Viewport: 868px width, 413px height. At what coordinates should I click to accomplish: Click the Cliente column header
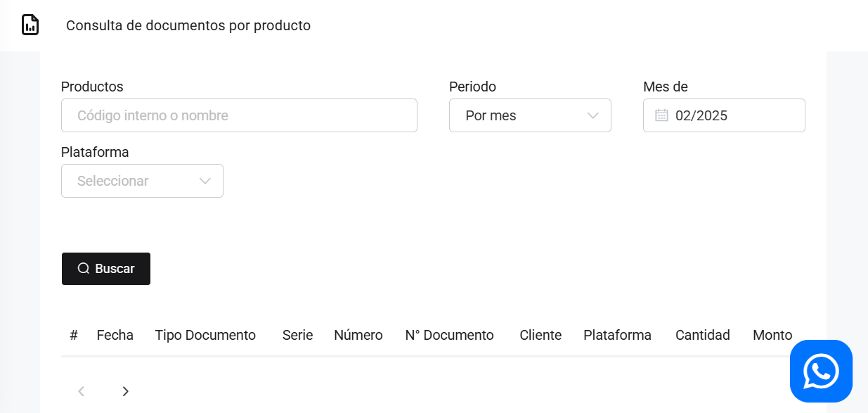tap(540, 335)
